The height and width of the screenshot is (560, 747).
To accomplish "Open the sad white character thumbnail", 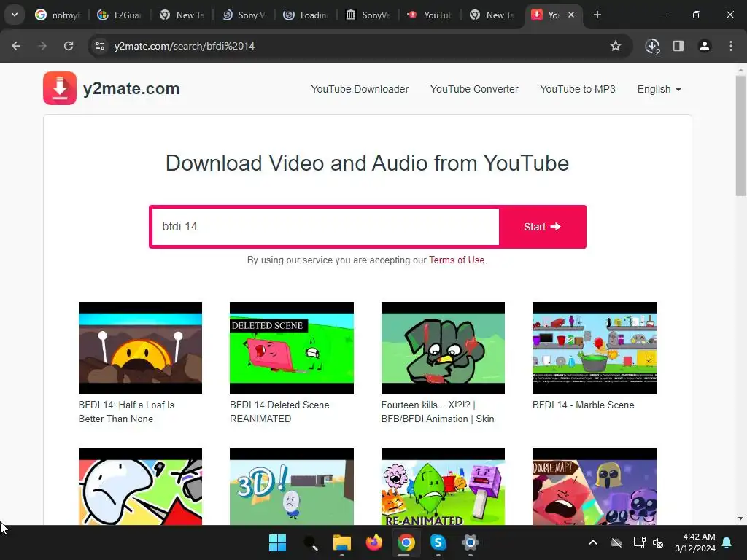I will 140,486.
